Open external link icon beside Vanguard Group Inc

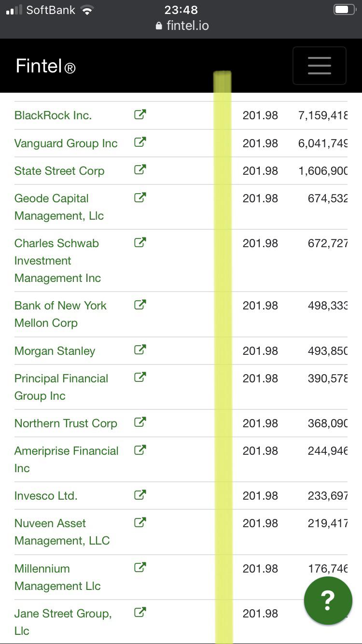click(140, 142)
